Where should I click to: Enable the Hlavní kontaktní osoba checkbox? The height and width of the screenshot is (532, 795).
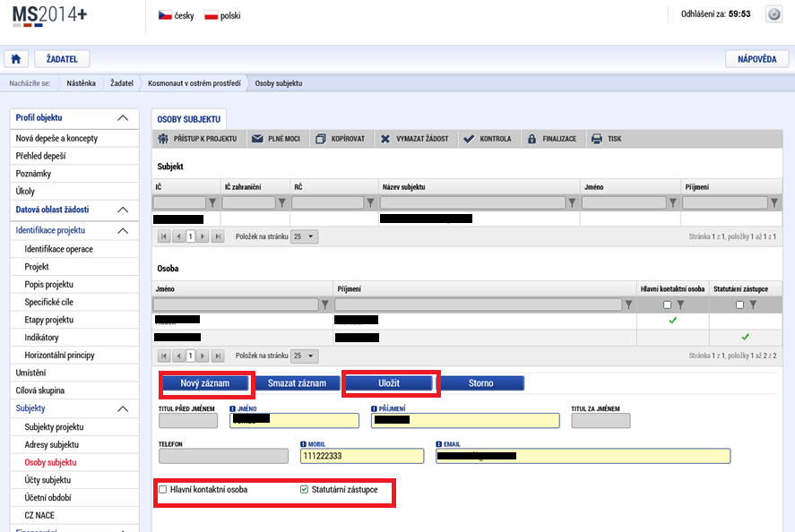163,489
